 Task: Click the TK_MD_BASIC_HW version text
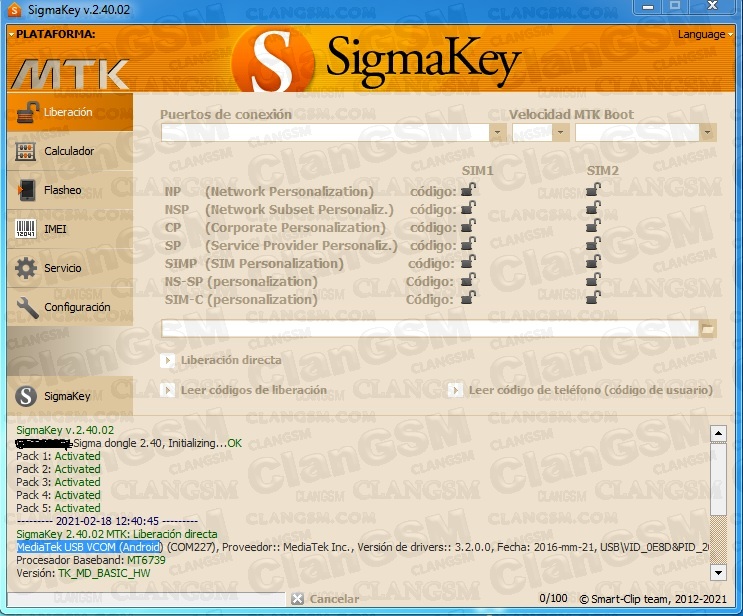[104, 573]
